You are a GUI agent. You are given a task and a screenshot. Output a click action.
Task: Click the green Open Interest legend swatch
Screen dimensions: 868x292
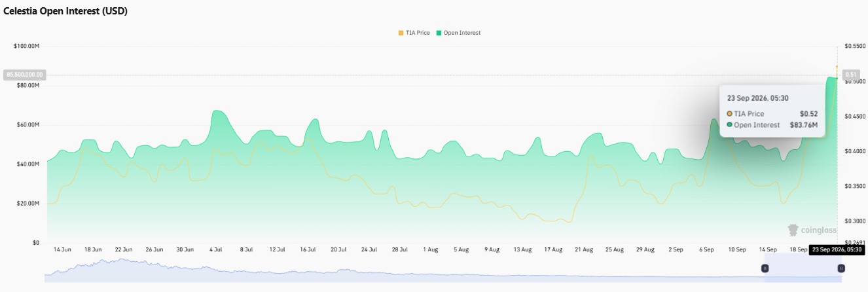tap(439, 33)
